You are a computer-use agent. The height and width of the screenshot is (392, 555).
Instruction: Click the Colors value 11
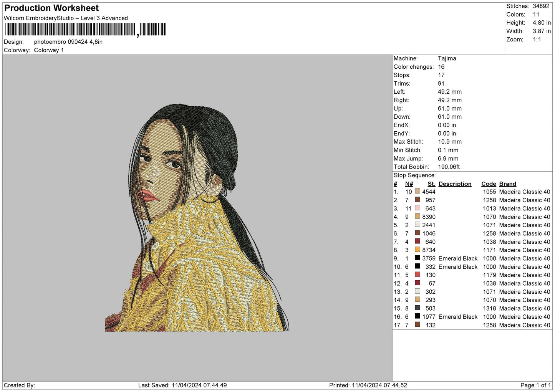(536, 15)
